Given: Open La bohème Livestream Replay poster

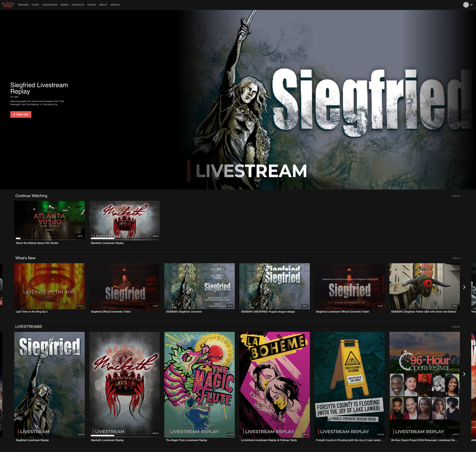Looking at the screenshot, I should (x=274, y=384).
